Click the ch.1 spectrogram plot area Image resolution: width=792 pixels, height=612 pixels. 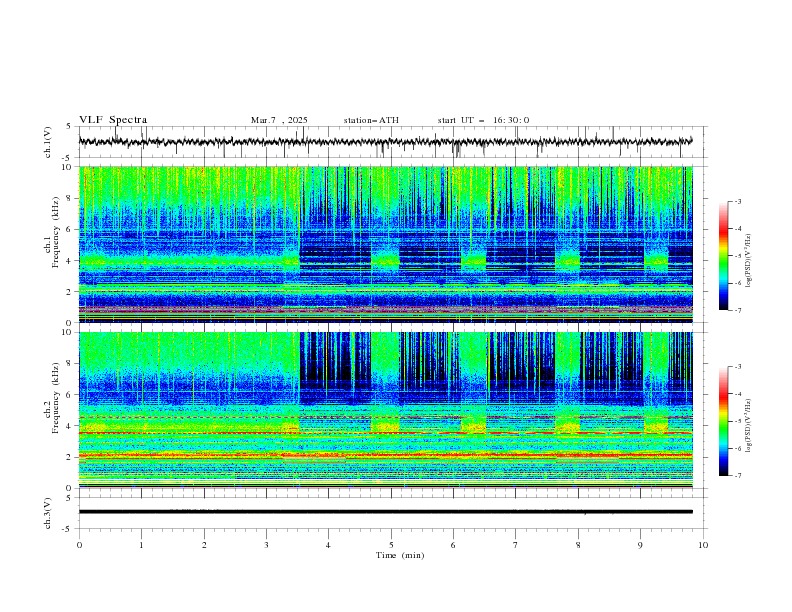pos(386,244)
